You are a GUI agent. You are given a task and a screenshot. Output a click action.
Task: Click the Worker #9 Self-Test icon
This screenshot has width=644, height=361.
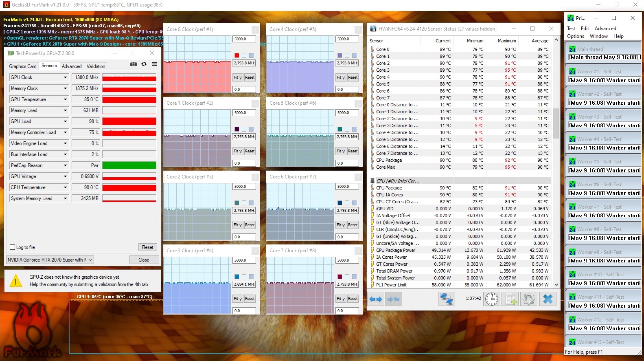coord(572,252)
